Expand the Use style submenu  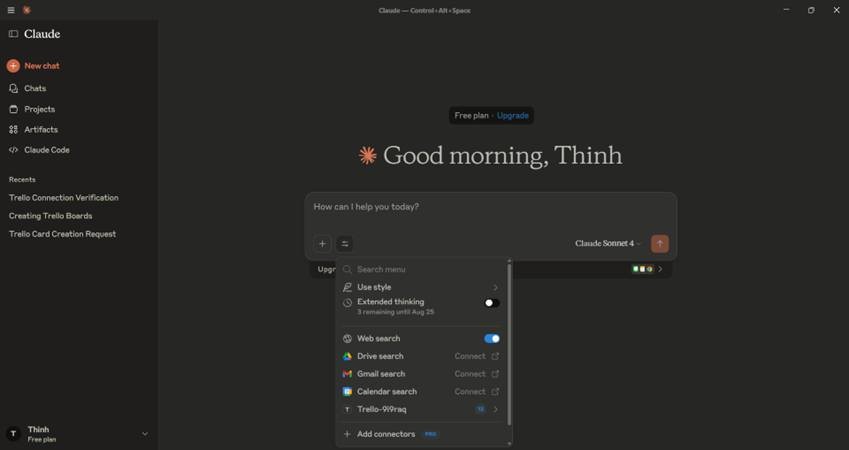point(495,287)
